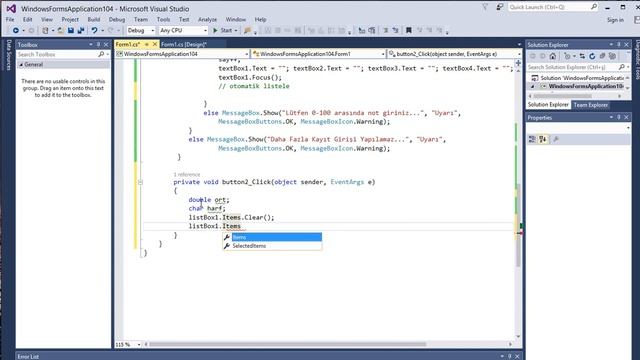
Task: Select the Solution 'WindowsFormsApplication' node
Action: coord(578,78)
